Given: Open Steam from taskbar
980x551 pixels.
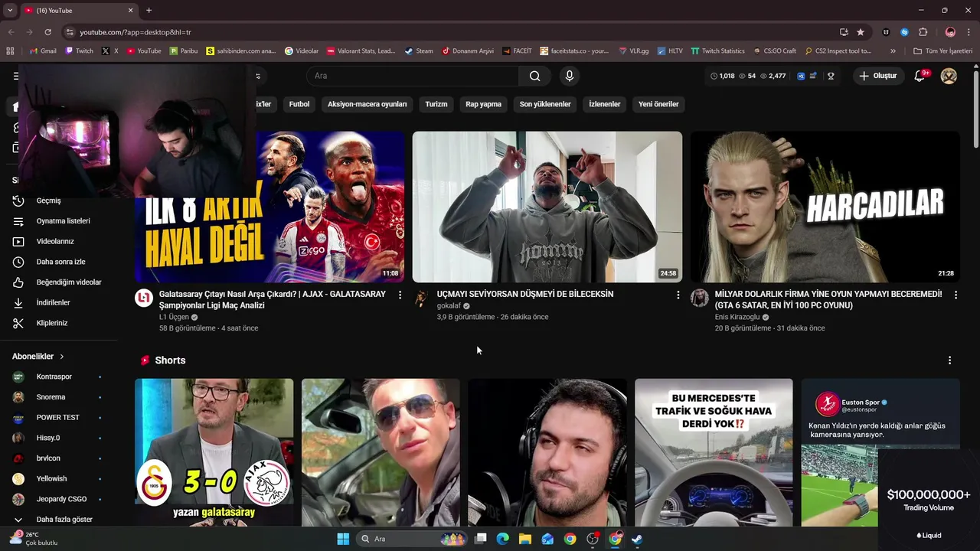Looking at the screenshot, I should tap(636, 539).
